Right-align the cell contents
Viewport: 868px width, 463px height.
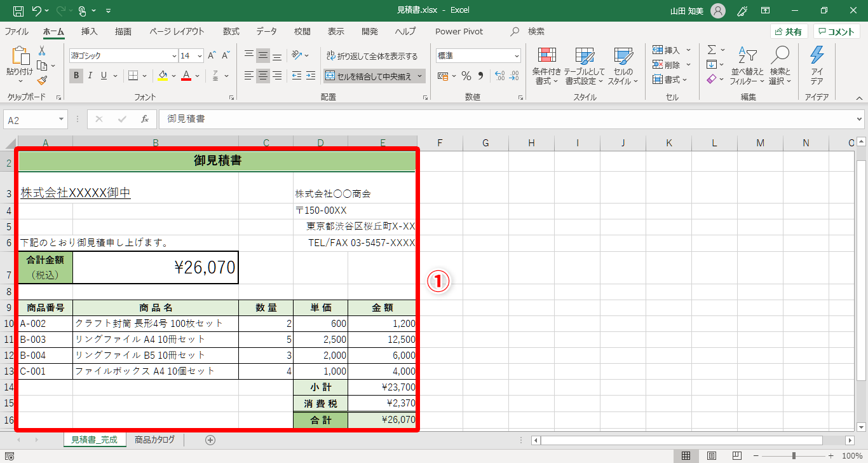tap(277, 76)
